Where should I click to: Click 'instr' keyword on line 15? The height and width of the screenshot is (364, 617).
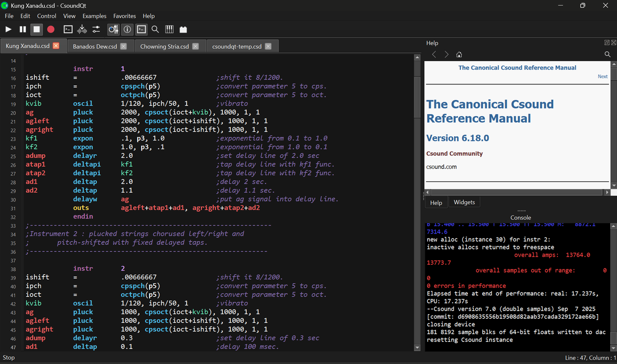(83, 68)
